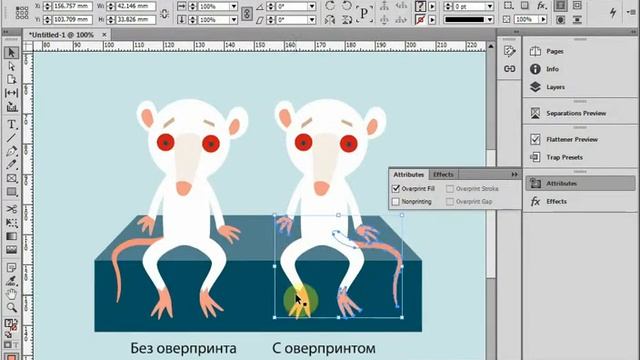
Task: Open opacity 100% slider arrow
Action: [x=543, y=20]
